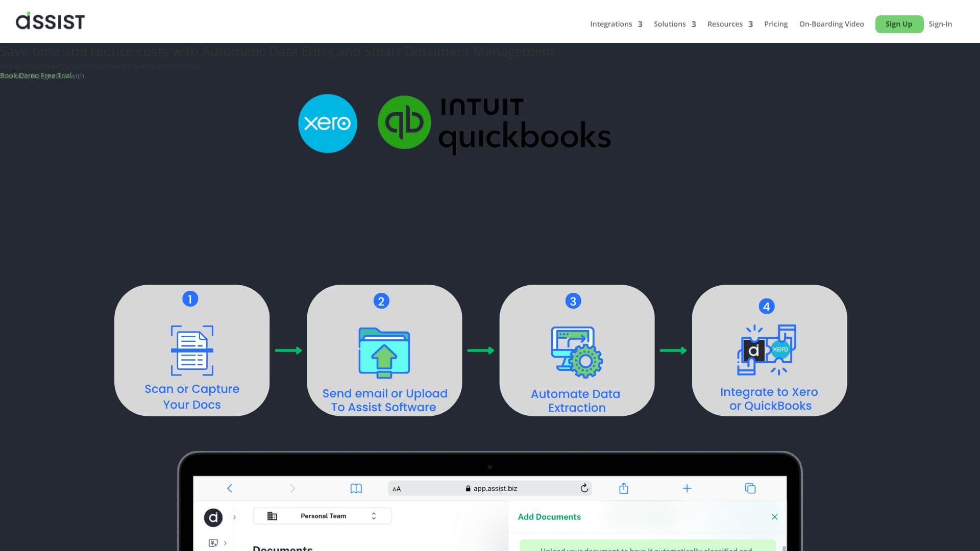Click the upload folder icon
This screenshot has width=980, height=551.
(x=384, y=353)
